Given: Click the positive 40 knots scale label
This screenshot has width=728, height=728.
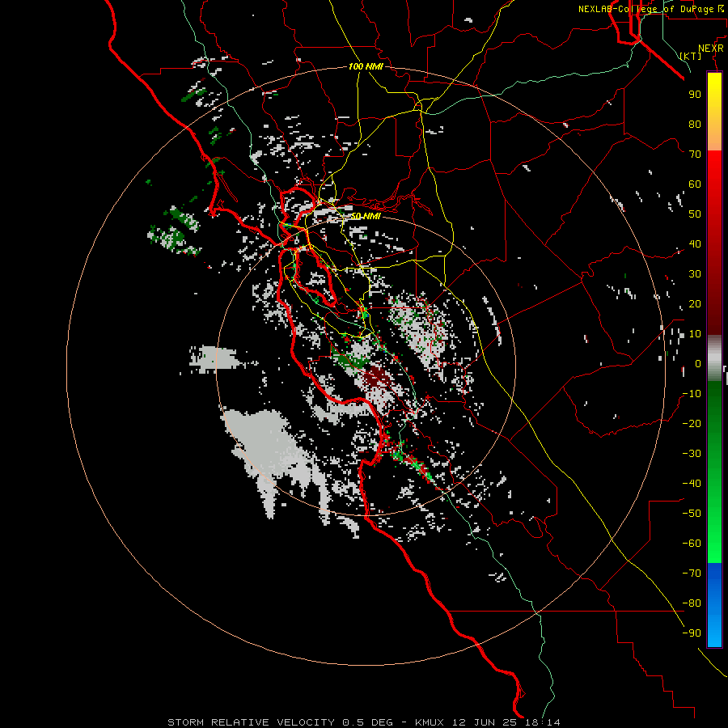Looking at the screenshot, I should (695, 243).
